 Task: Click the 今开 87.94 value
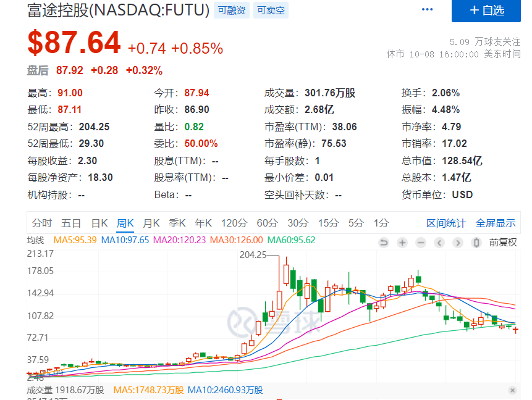(x=196, y=93)
